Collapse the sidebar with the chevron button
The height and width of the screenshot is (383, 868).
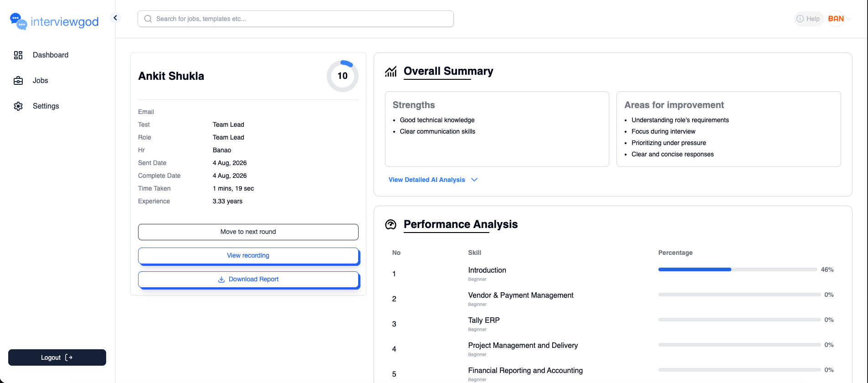pyautogui.click(x=115, y=18)
